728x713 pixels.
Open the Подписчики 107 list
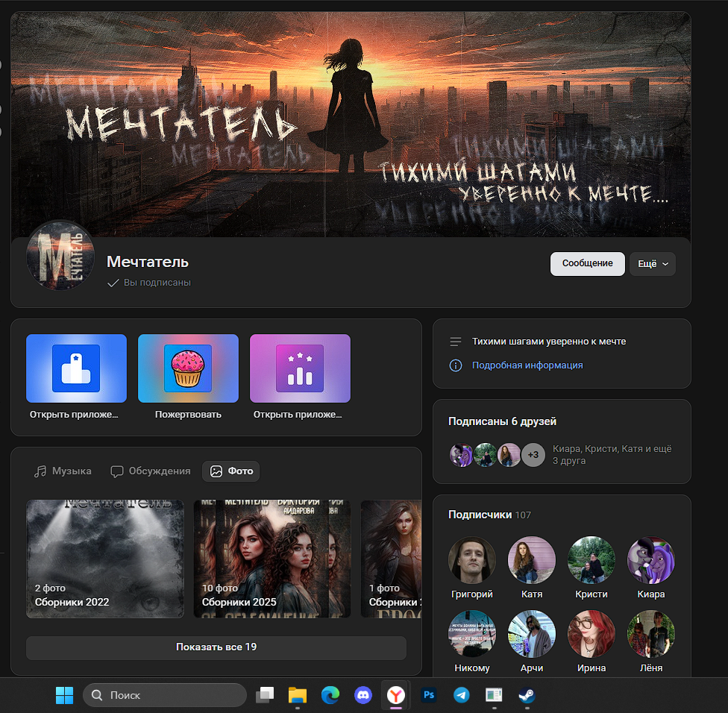[x=489, y=515]
